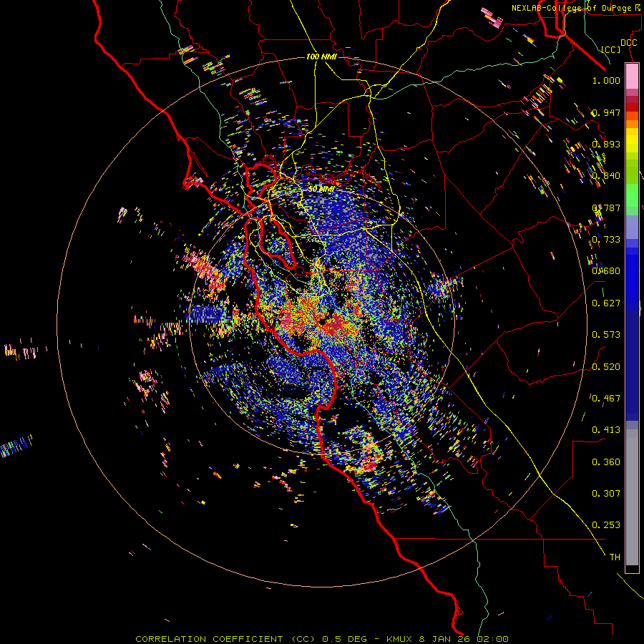644x644 pixels.
Task: Click the 0.947 scale value
Action: 606,112
